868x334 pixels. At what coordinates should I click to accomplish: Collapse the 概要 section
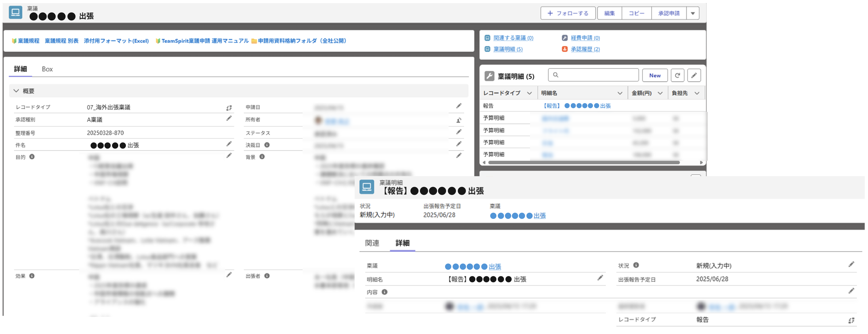[x=16, y=91]
